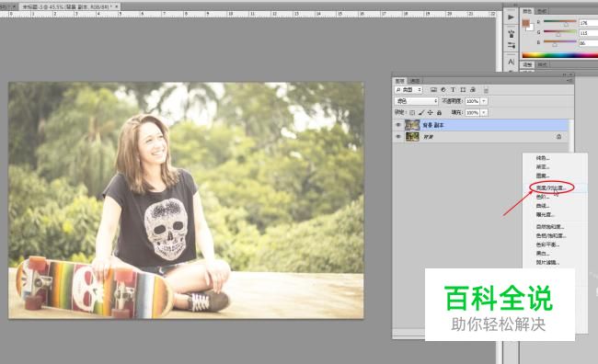598x364 pixels.
Task: Open the blend mode dropdown
Action: [x=416, y=101]
